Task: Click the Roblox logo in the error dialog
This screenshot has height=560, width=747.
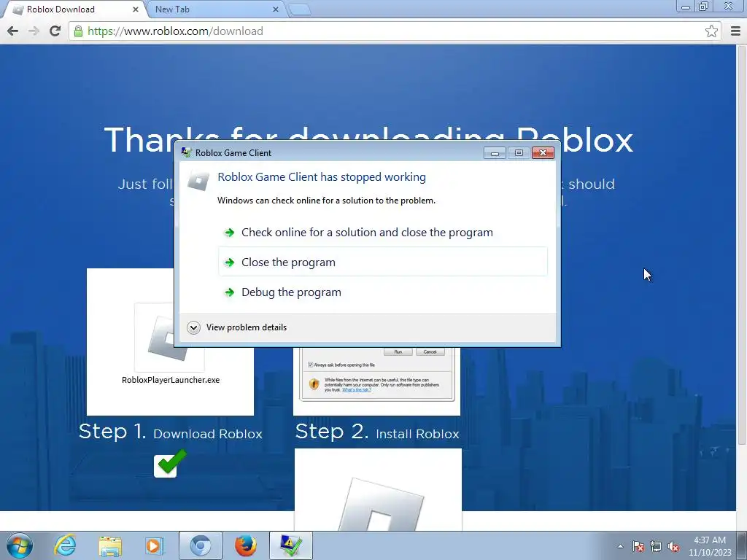Action: (198, 181)
